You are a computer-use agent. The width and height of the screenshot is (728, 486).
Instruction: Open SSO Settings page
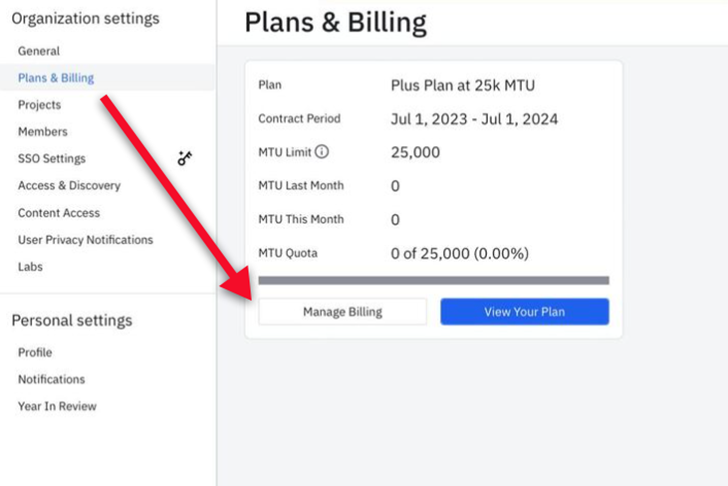click(x=52, y=159)
